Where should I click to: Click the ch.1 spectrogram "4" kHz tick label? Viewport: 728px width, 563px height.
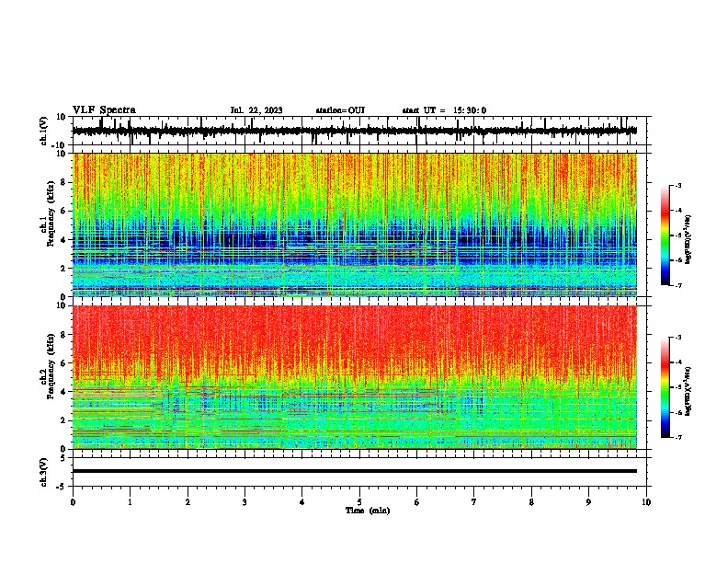(63, 240)
